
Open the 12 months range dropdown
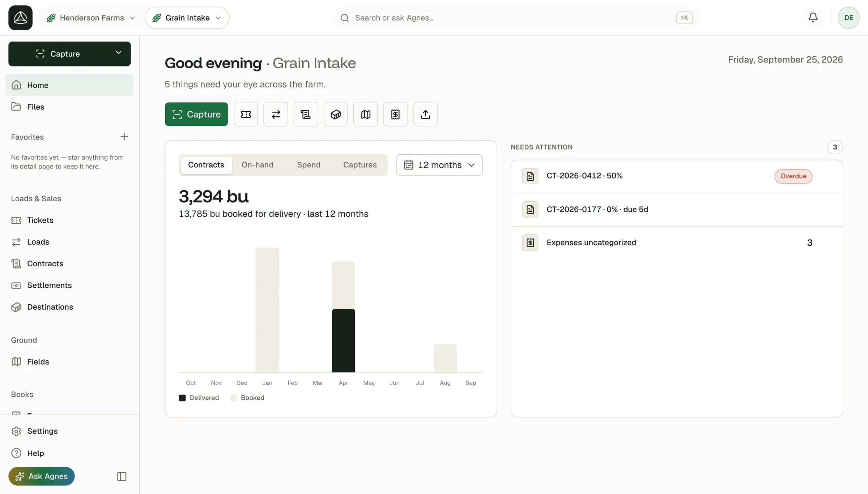click(439, 165)
